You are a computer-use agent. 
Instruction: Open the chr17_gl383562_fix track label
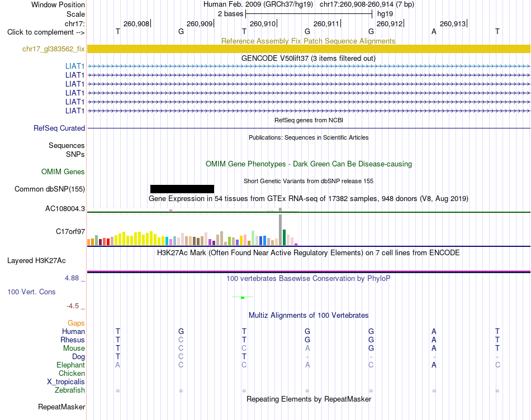pyautogui.click(x=54, y=49)
